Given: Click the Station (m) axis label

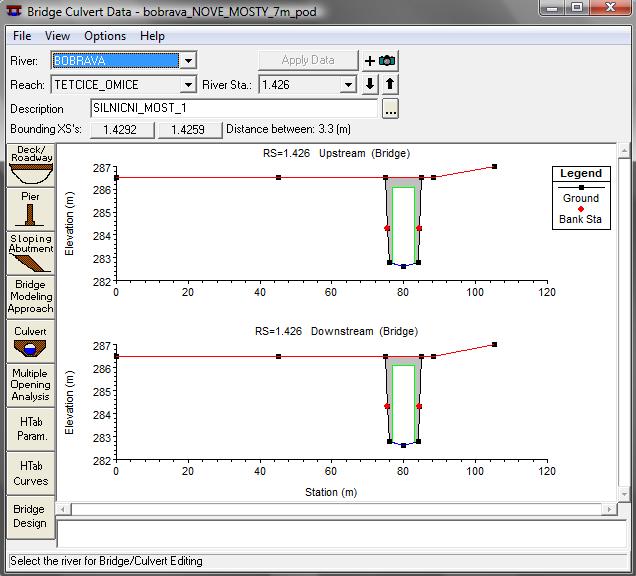Looking at the screenshot, I should coord(331,492).
